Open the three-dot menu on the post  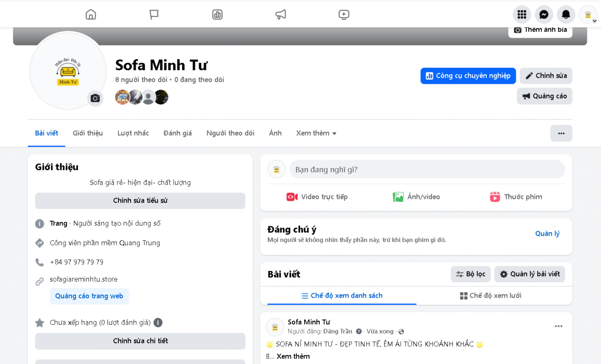559,326
